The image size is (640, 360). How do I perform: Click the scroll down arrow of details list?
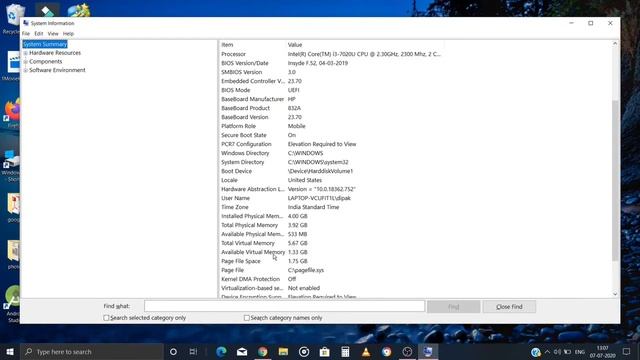click(615, 294)
